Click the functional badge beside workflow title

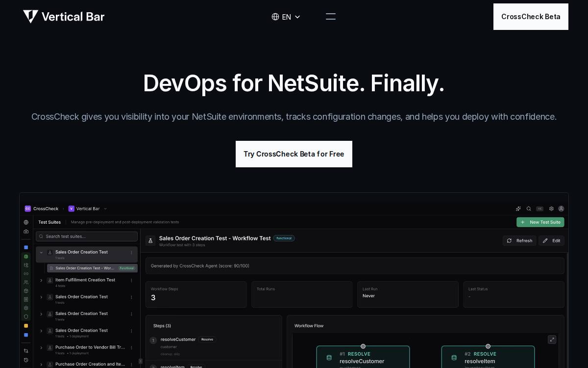pyautogui.click(x=284, y=238)
